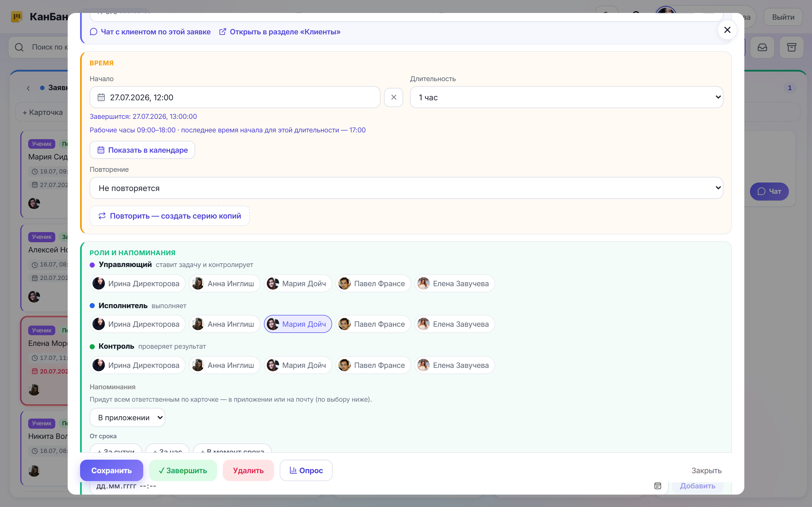This screenshot has width=812, height=507.
Task: Click the Начало date and time field
Action: coord(235,97)
